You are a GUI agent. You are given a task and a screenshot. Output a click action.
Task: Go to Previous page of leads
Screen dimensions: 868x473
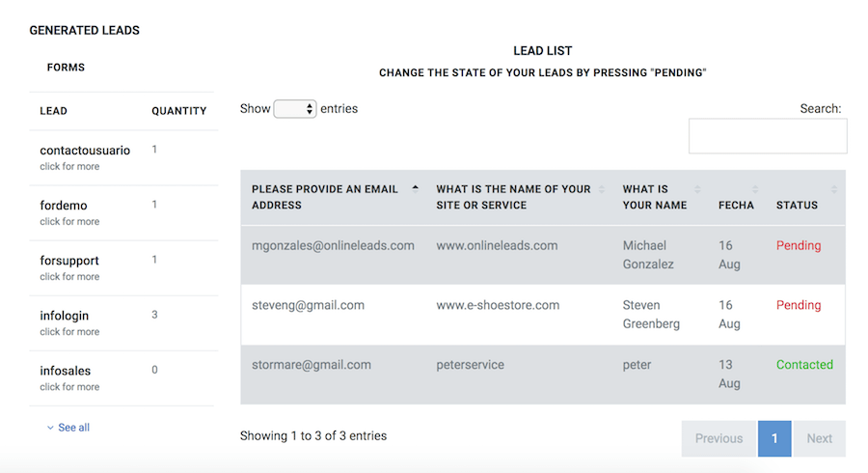[x=719, y=438]
